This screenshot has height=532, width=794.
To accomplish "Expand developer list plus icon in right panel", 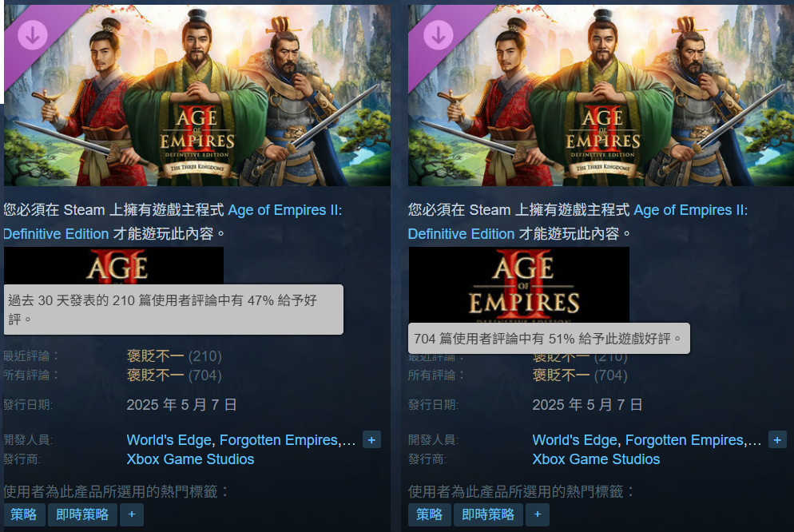I will click(x=777, y=440).
